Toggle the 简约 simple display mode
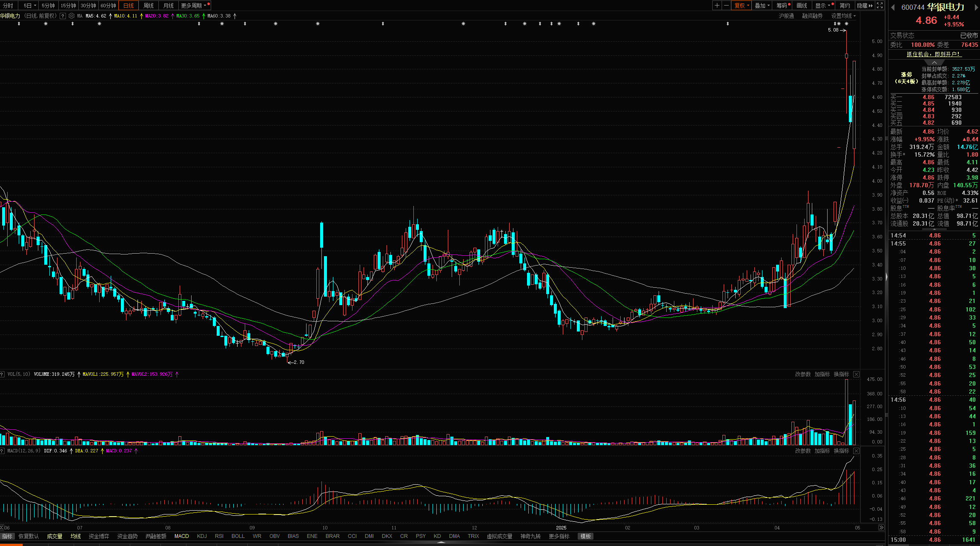This screenshot has height=546, width=980. (x=845, y=6)
